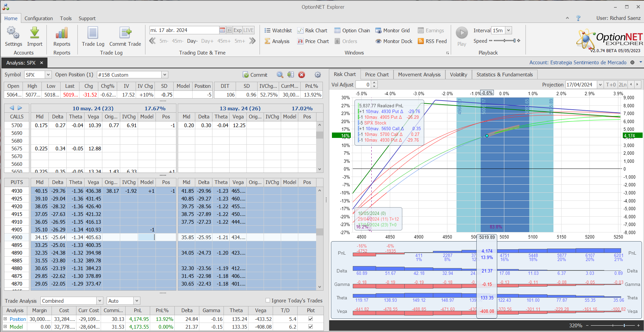Click the LIVE button
This screenshot has width=644, height=332.
pos(248,30)
